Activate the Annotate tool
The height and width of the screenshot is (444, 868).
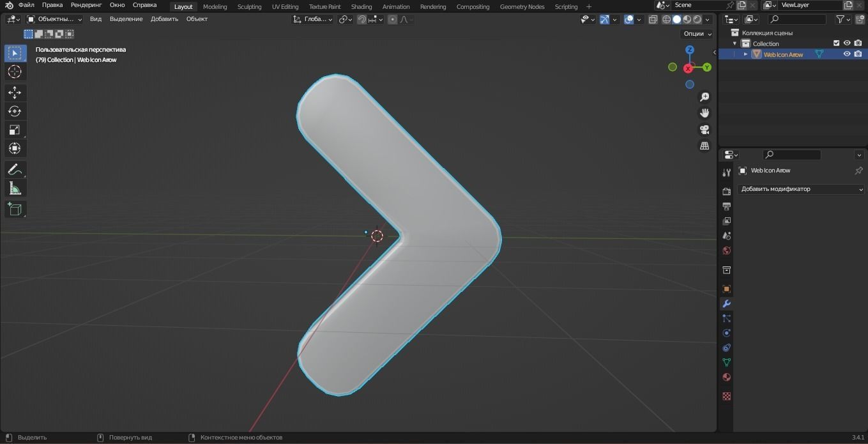[x=15, y=169]
